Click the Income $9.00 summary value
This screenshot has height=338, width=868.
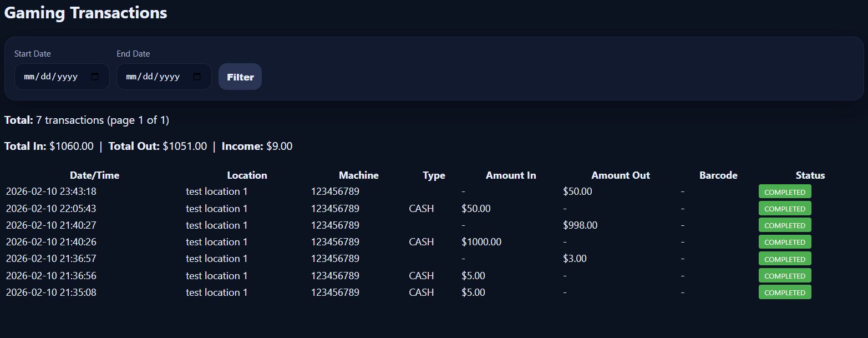point(279,147)
